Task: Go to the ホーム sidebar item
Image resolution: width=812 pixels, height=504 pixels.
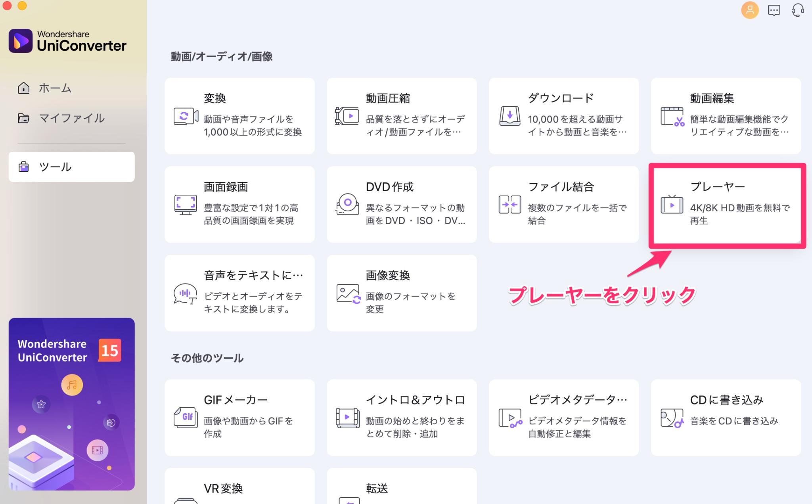Action: pos(71,88)
